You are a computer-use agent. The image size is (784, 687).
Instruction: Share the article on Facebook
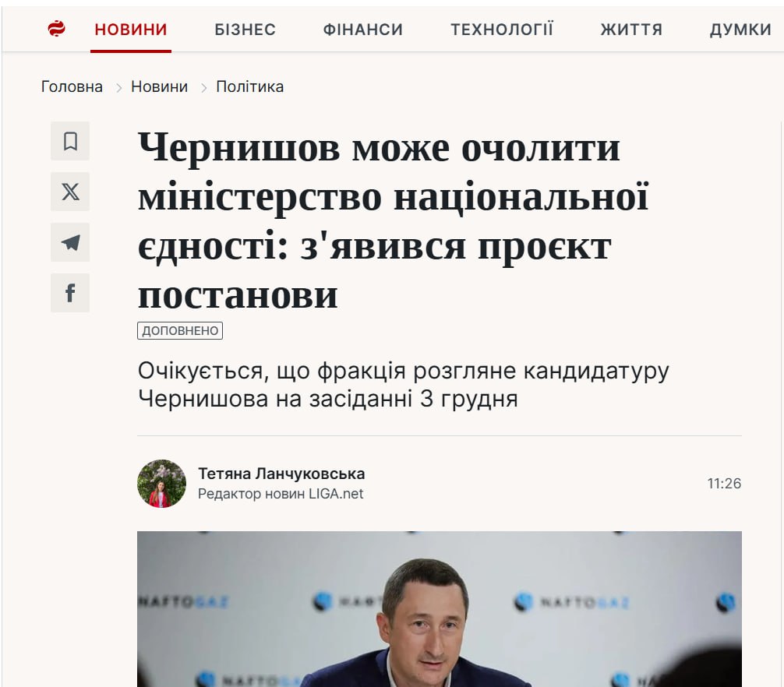pyautogui.click(x=70, y=293)
